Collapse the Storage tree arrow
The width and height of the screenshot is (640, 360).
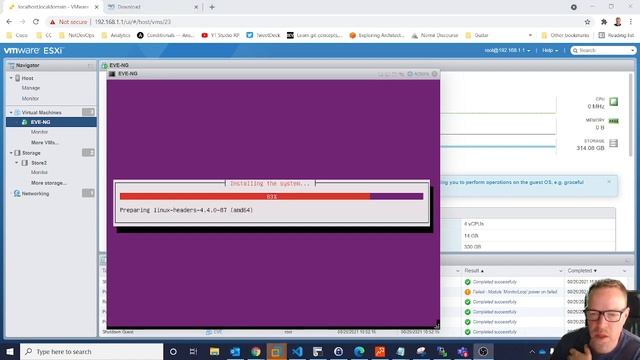point(11,153)
